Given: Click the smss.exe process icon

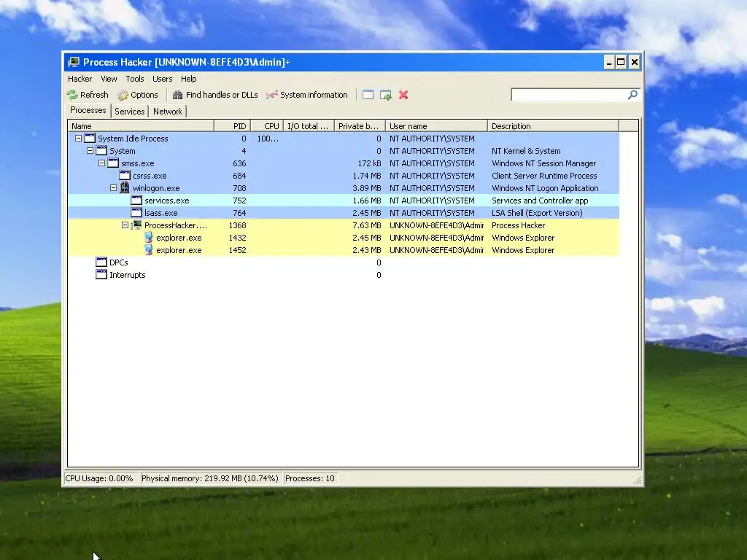Looking at the screenshot, I should pyautogui.click(x=113, y=163).
